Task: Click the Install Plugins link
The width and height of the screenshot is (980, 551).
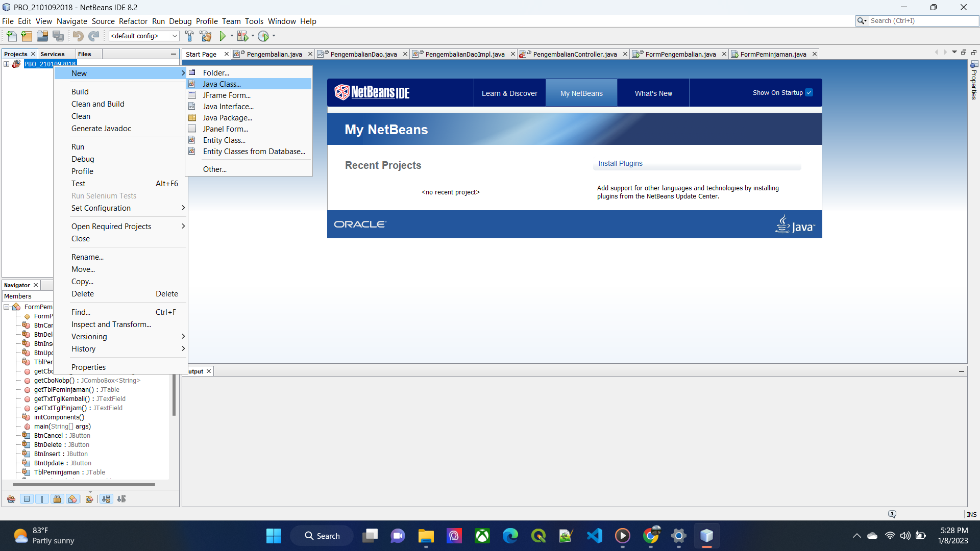Action: tap(620, 163)
